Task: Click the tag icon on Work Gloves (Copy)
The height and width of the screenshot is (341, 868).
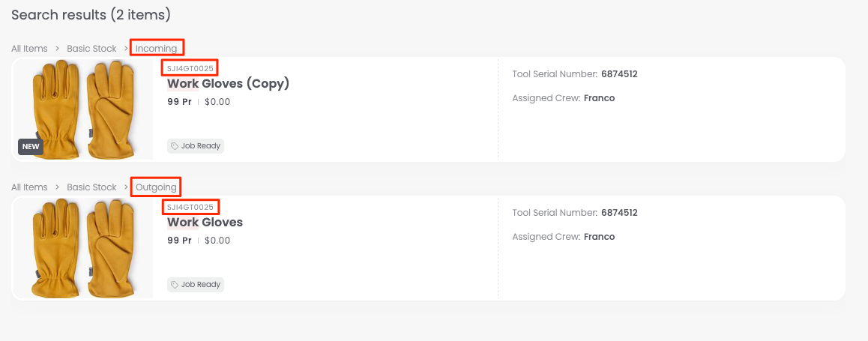Action: click(x=175, y=146)
